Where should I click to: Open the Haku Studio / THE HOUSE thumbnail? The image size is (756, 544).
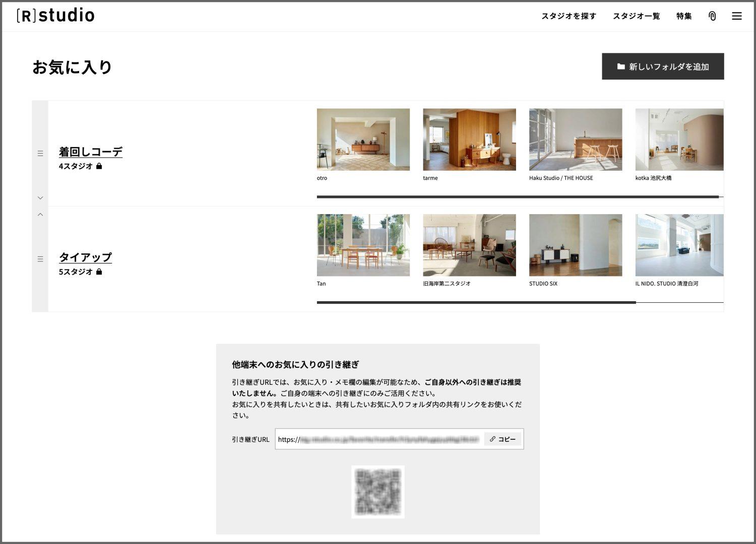(575, 140)
